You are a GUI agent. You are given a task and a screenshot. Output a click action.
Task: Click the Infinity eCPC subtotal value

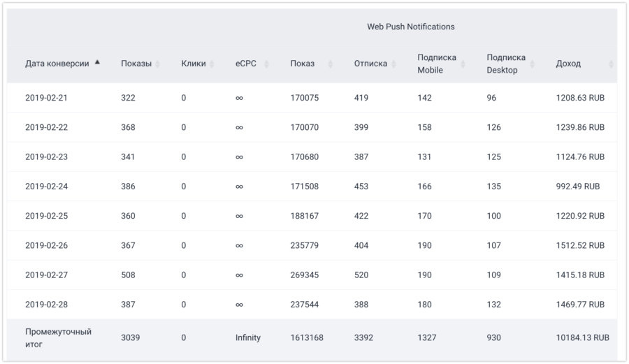248,338
